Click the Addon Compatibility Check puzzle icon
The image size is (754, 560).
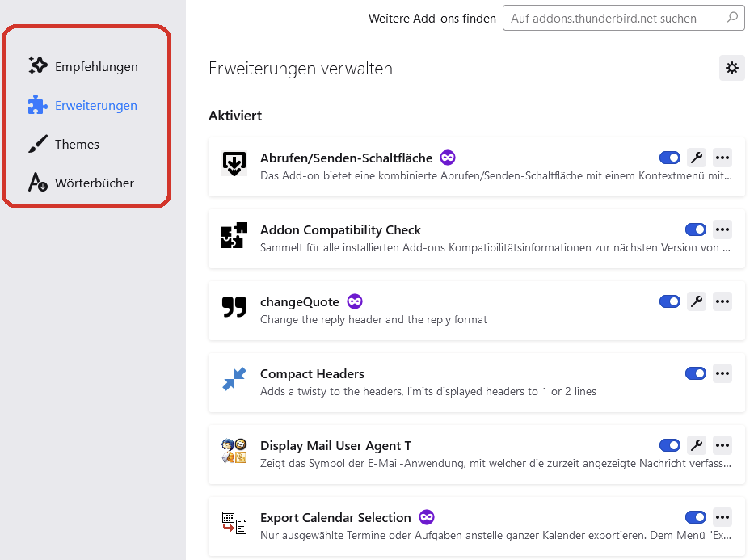click(234, 235)
